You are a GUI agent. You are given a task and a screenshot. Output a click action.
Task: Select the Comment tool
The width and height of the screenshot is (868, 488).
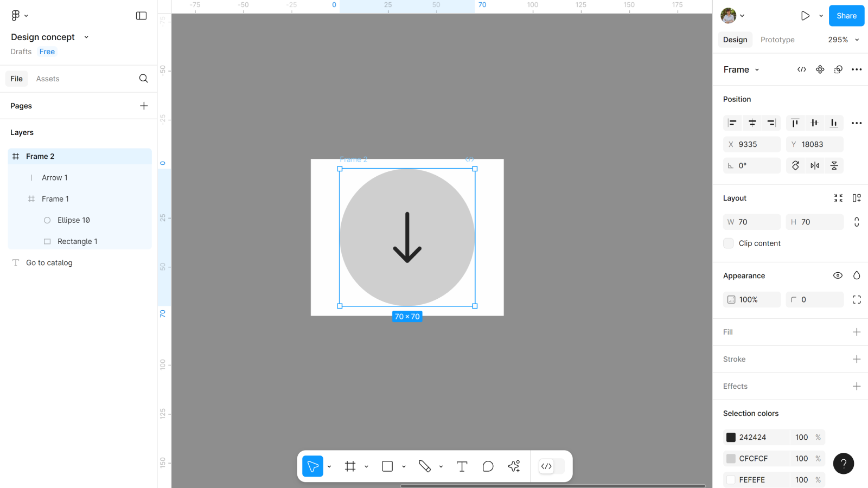(x=488, y=466)
